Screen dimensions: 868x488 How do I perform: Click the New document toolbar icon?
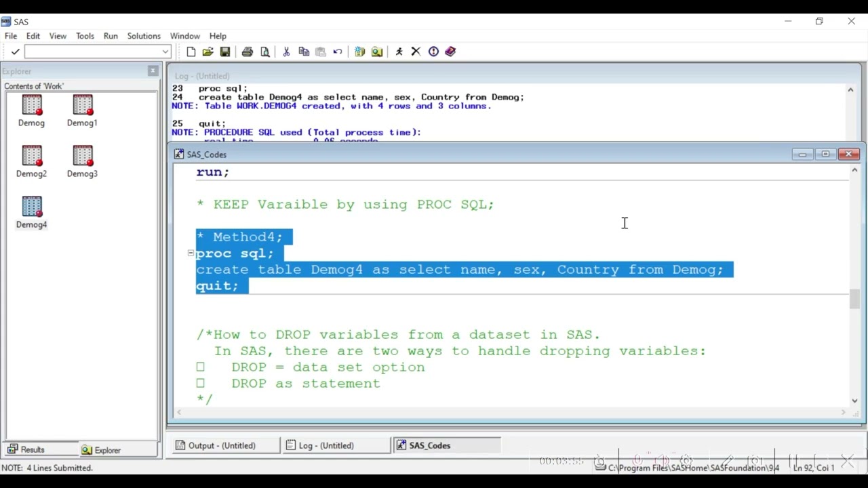191,52
